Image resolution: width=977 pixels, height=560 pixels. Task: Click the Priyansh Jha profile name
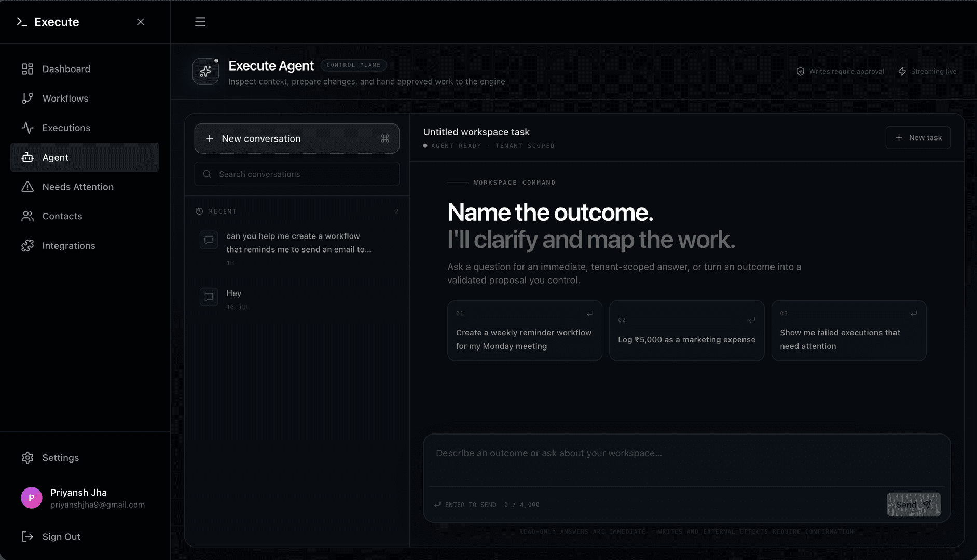(78, 493)
